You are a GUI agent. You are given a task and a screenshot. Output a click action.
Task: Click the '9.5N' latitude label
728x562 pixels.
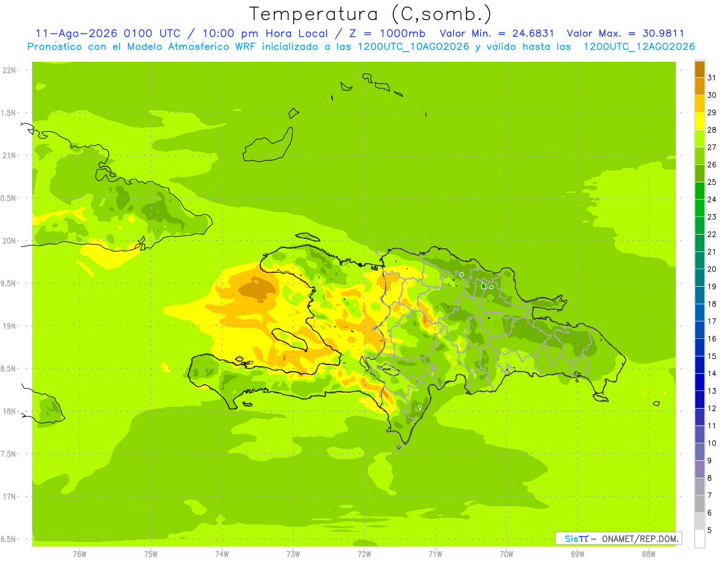click(8, 284)
